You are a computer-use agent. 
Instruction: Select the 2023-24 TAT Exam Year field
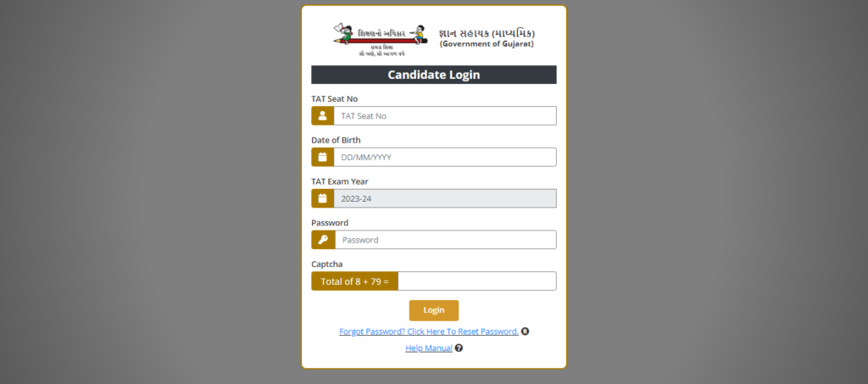445,198
